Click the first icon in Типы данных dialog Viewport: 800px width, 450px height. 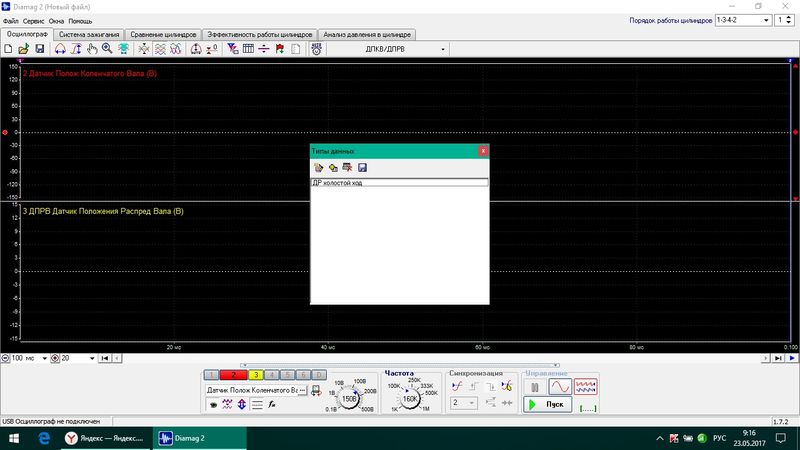[x=318, y=167]
